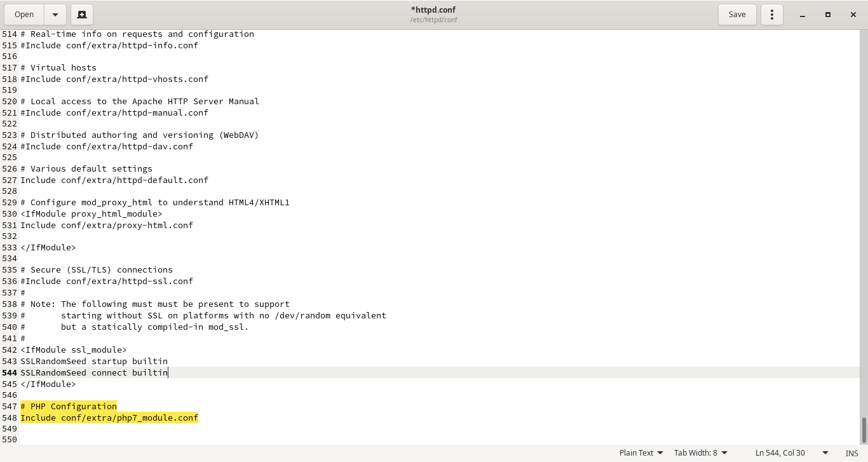Open the Ln 544, Col 30 position popup
The height and width of the screenshot is (462, 868).
[x=791, y=453]
